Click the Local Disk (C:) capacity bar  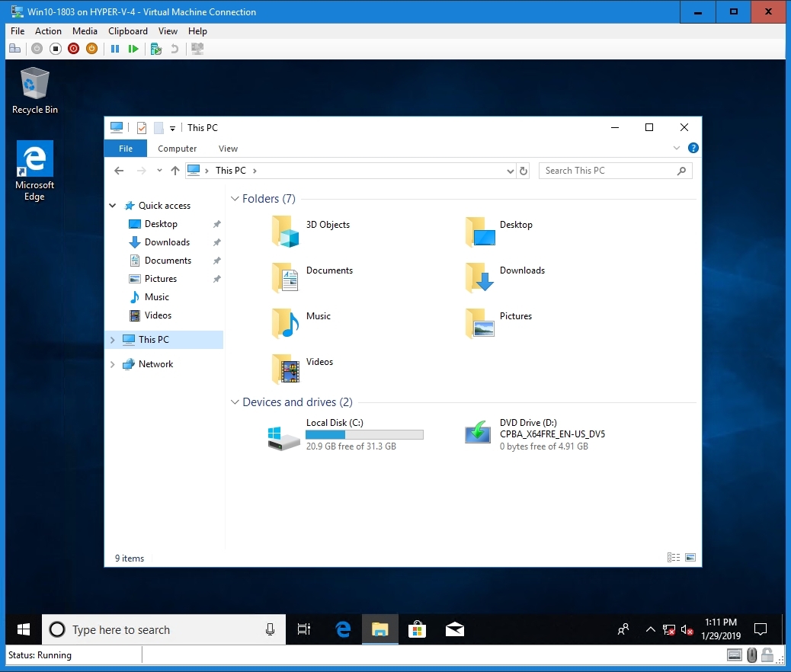[364, 434]
